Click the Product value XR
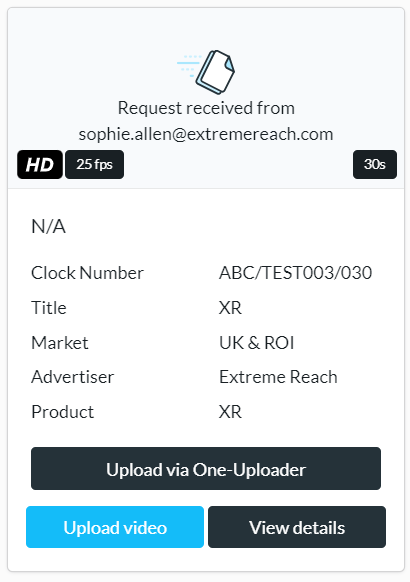Image resolution: width=410 pixels, height=582 pixels. click(x=230, y=412)
